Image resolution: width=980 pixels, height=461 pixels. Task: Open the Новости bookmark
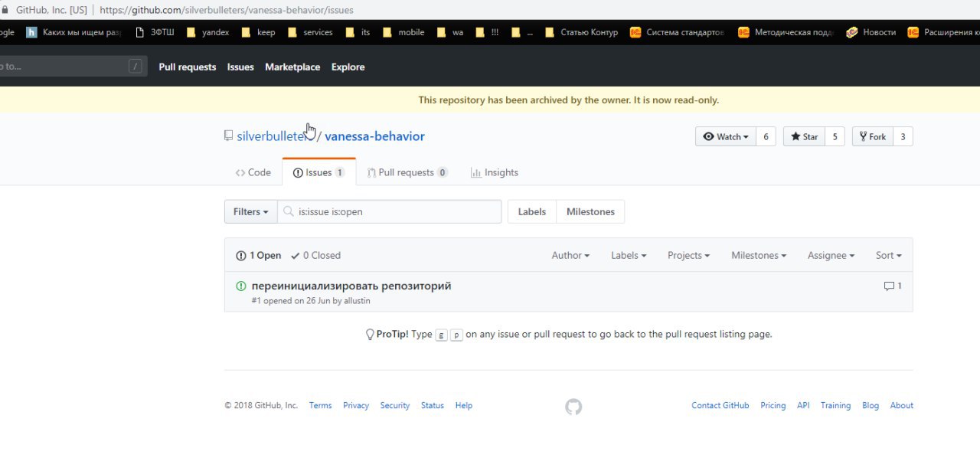click(871, 32)
